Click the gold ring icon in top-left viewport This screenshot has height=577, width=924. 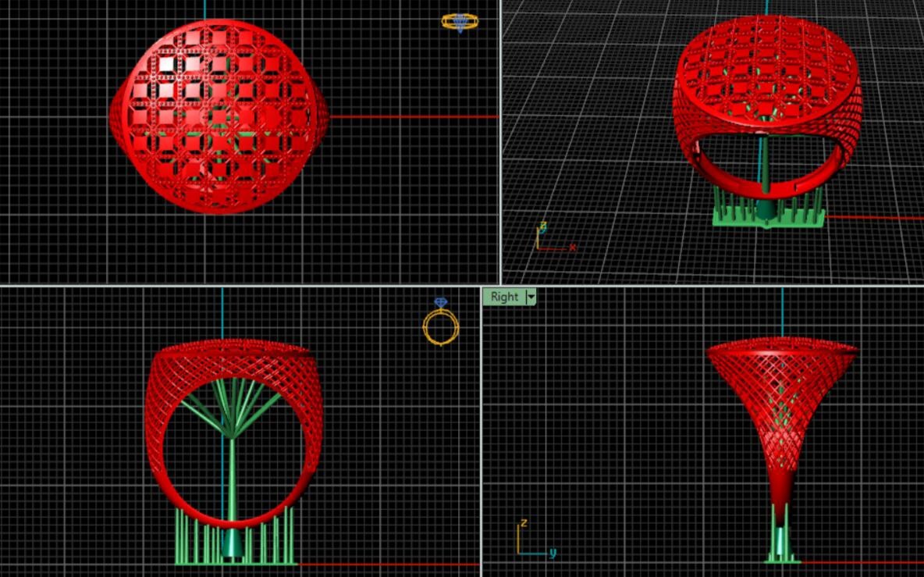coord(460,23)
